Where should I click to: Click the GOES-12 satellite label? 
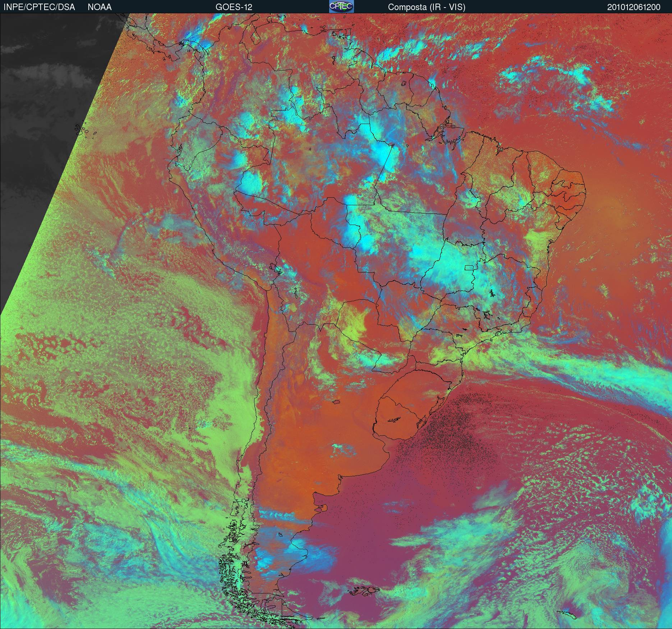click(x=234, y=7)
